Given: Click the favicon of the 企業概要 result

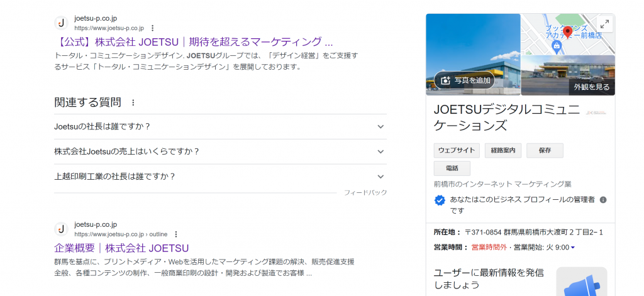Looking at the screenshot, I should click(61, 229).
